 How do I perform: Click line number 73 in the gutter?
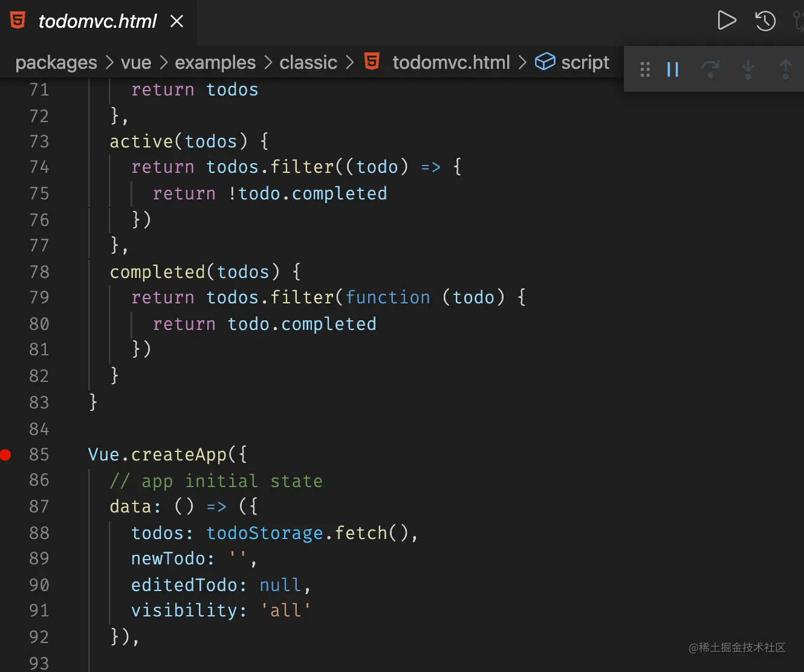pyautogui.click(x=39, y=141)
